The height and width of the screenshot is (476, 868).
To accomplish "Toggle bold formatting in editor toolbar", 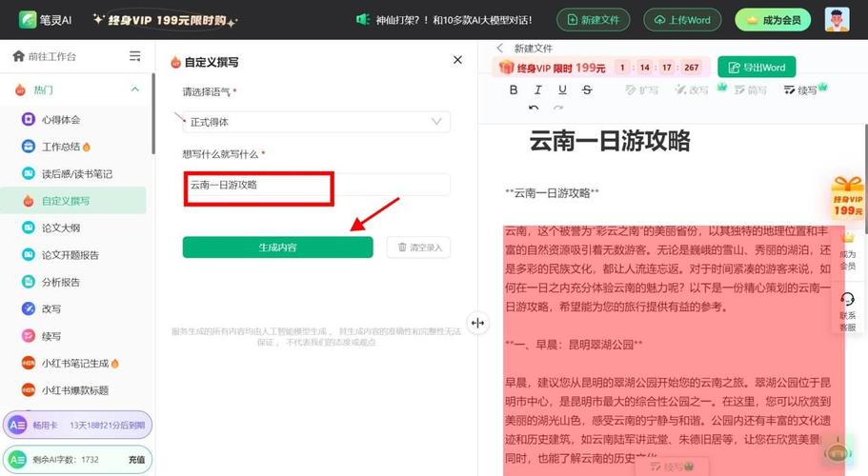I will click(x=514, y=89).
